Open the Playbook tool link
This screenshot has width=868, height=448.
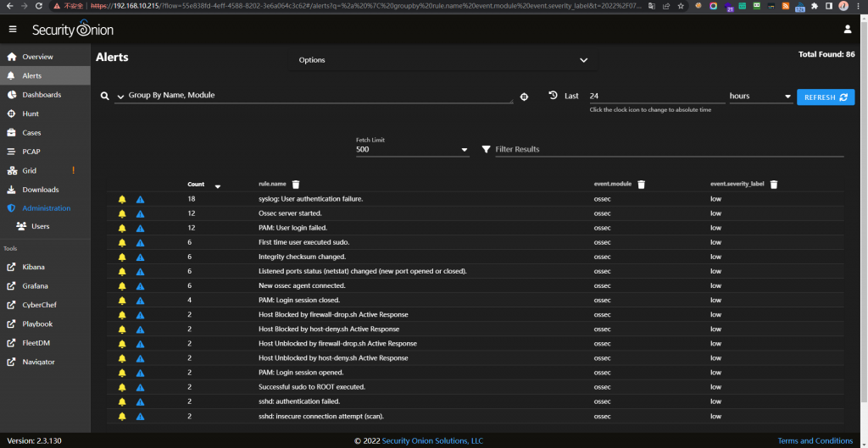pyautogui.click(x=46, y=324)
